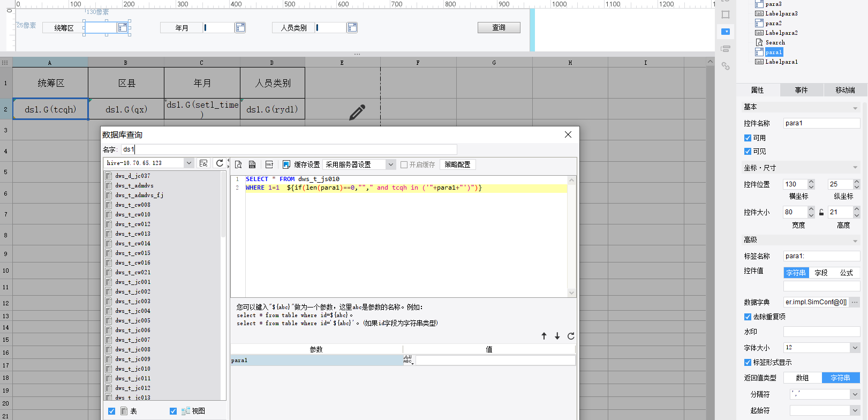Viewport: 868px width, 420px height.
Task: Toggle the 表 checkbox in the dialog
Action: (x=111, y=411)
